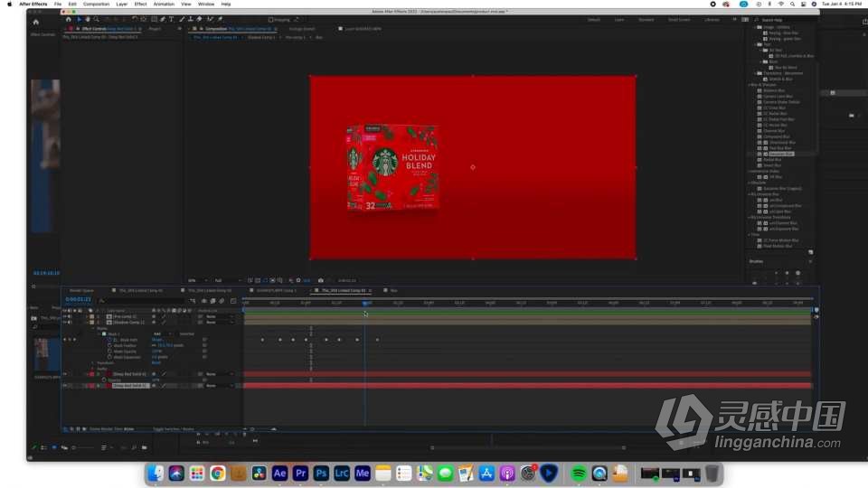The image size is (868, 488).
Task: Switch to the Standard workspace
Action: click(646, 20)
